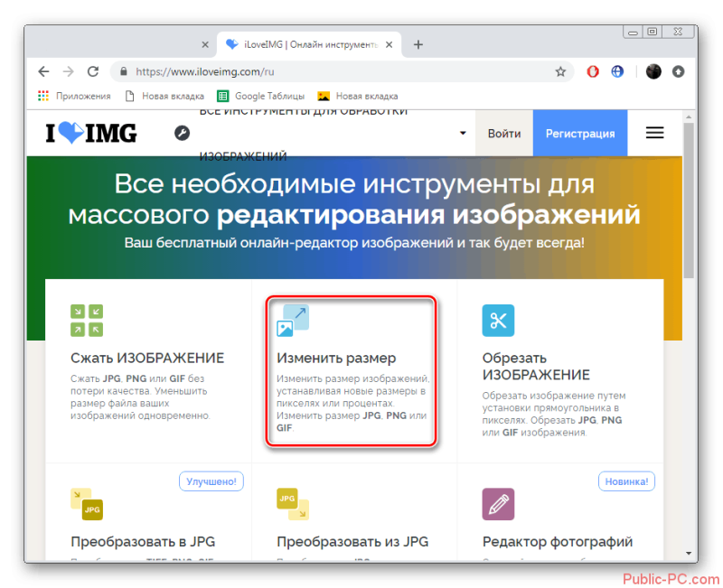Click the iLoveIMG logo
This screenshot has height=588, width=723.
coord(91,133)
